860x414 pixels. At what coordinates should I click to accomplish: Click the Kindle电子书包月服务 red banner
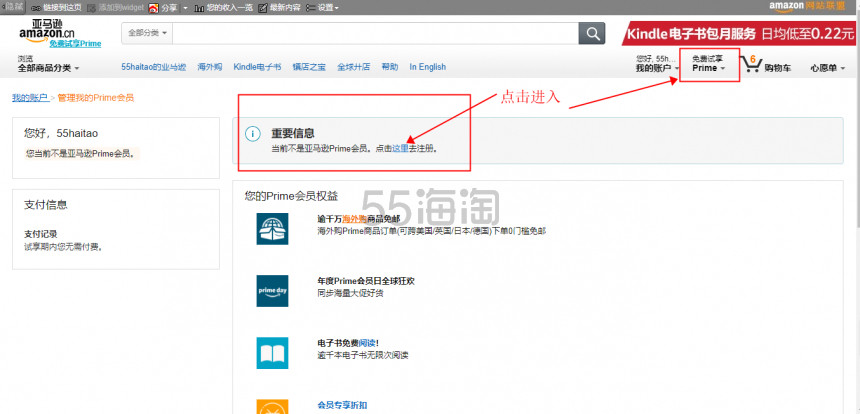(738, 33)
